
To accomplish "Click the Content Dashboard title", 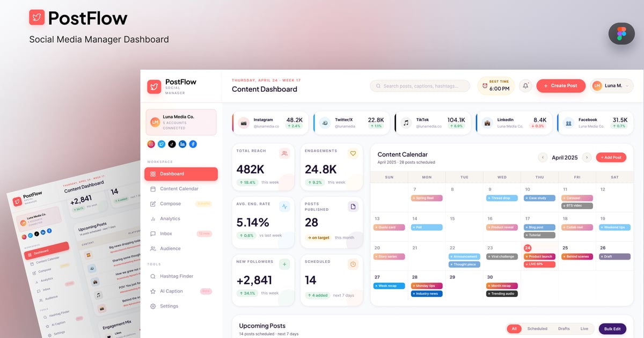I will click(x=265, y=89).
